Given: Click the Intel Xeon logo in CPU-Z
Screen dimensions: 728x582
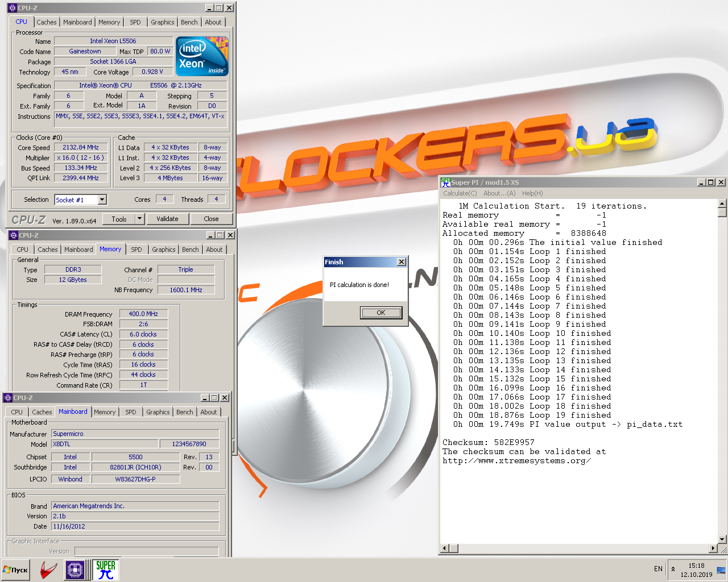Looking at the screenshot, I should [x=202, y=56].
